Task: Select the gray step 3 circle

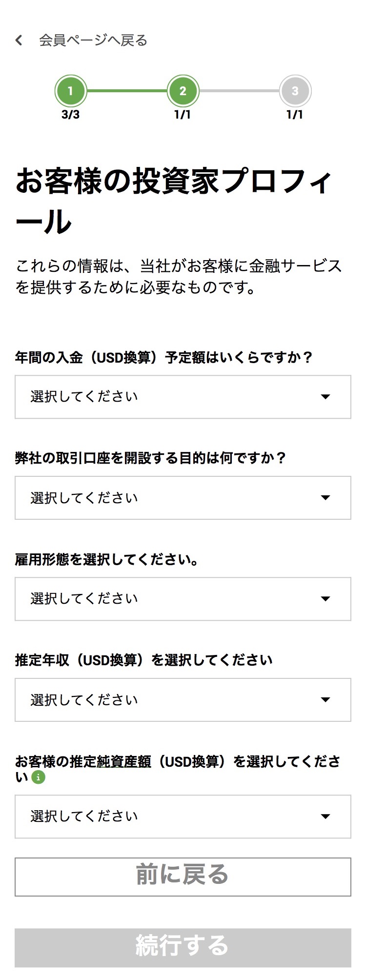Action: pos(295,91)
